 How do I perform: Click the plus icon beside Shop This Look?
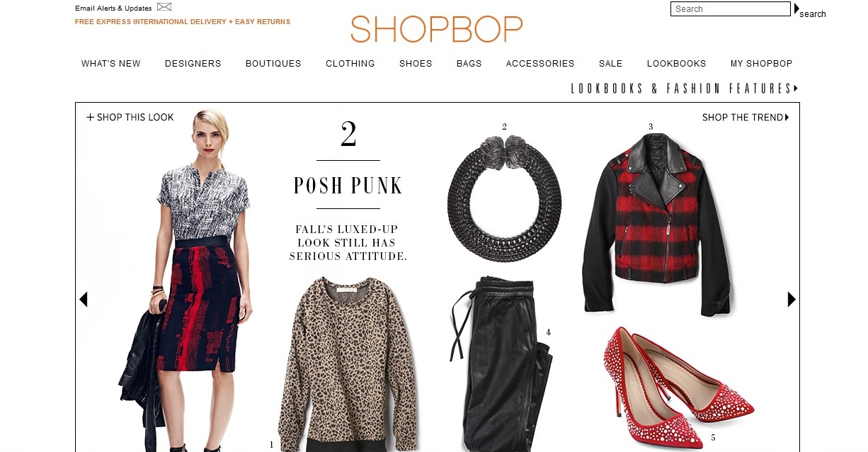tap(90, 118)
